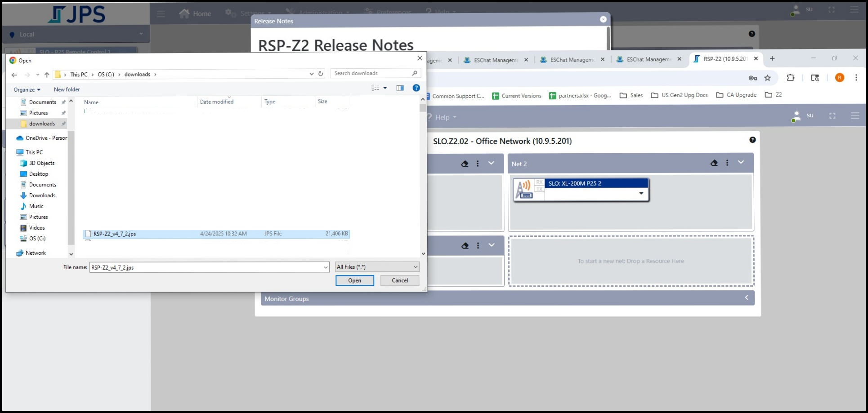This screenshot has width=868, height=413.
Task: Click the Search downloads box
Action: tap(376, 73)
